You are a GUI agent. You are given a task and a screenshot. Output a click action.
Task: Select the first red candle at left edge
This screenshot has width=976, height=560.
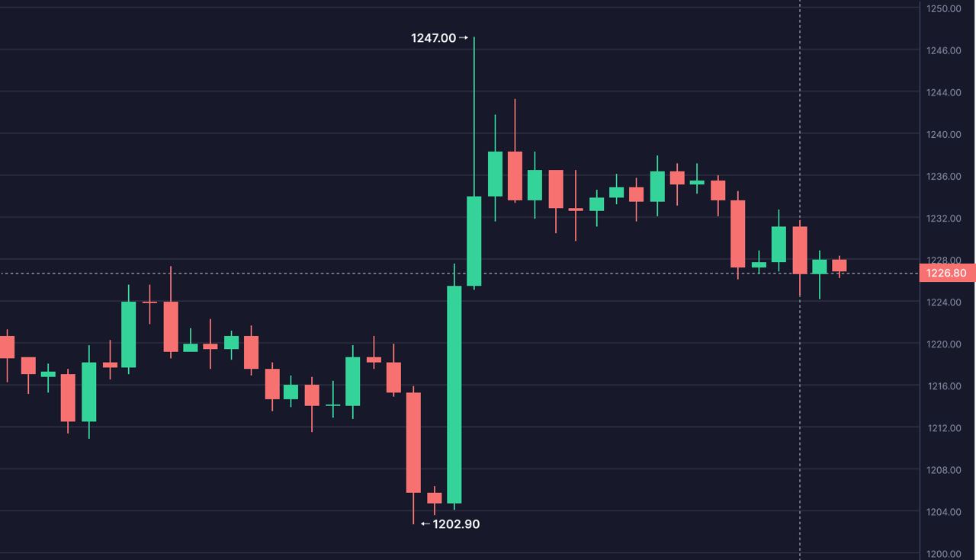[x=7, y=347]
